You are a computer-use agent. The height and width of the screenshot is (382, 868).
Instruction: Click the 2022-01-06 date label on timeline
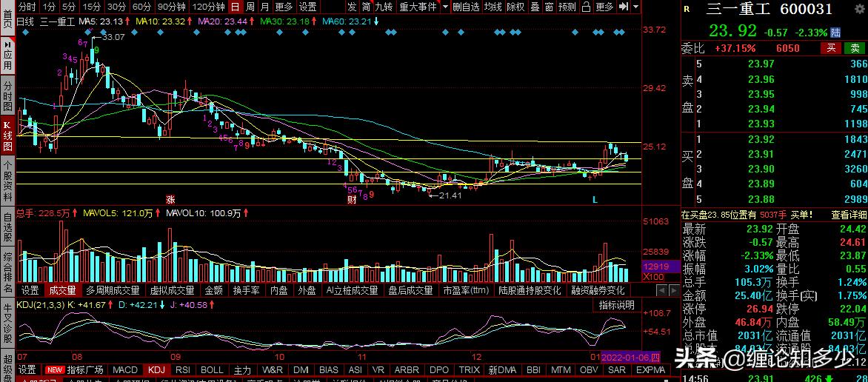[x=631, y=357]
